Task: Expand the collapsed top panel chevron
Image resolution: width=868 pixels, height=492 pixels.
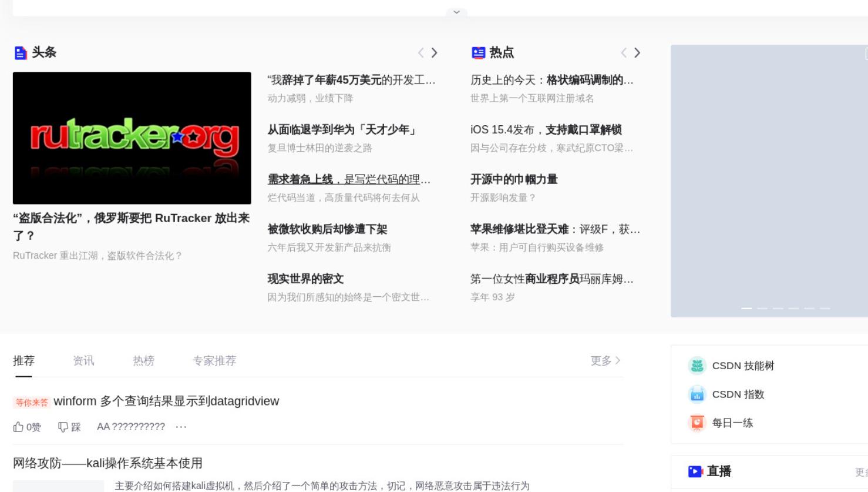Action: pyautogui.click(x=456, y=12)
